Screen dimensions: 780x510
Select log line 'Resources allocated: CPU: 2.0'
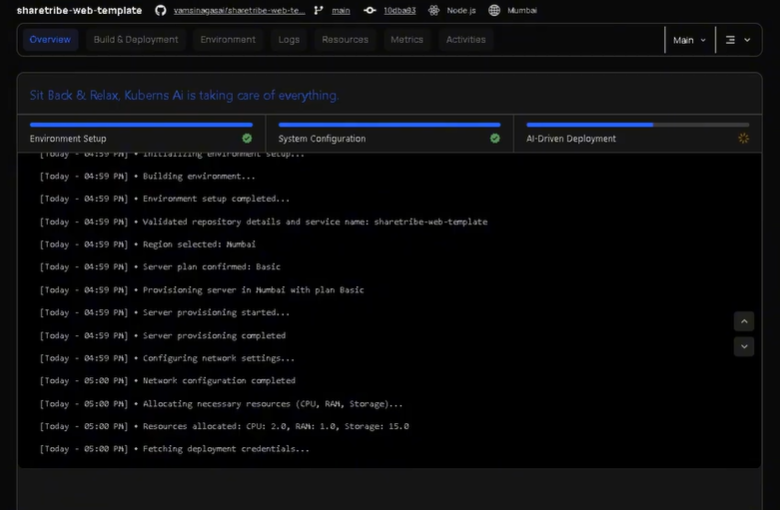[224, 426]
